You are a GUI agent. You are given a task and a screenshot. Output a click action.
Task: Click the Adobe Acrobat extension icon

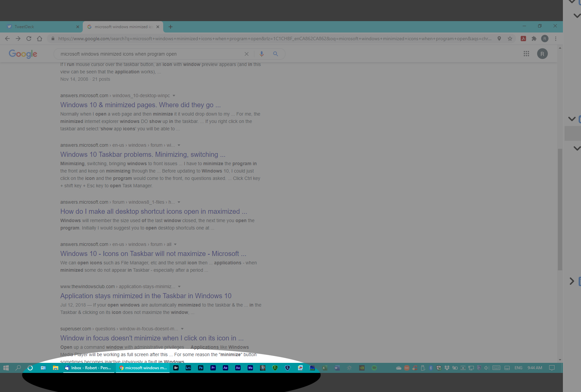[523, 39]
